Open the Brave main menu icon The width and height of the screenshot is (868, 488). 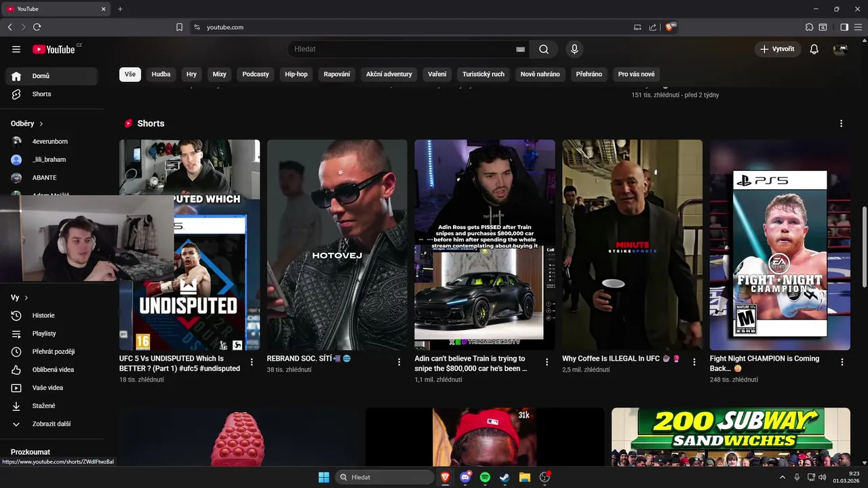pos(859,27)
